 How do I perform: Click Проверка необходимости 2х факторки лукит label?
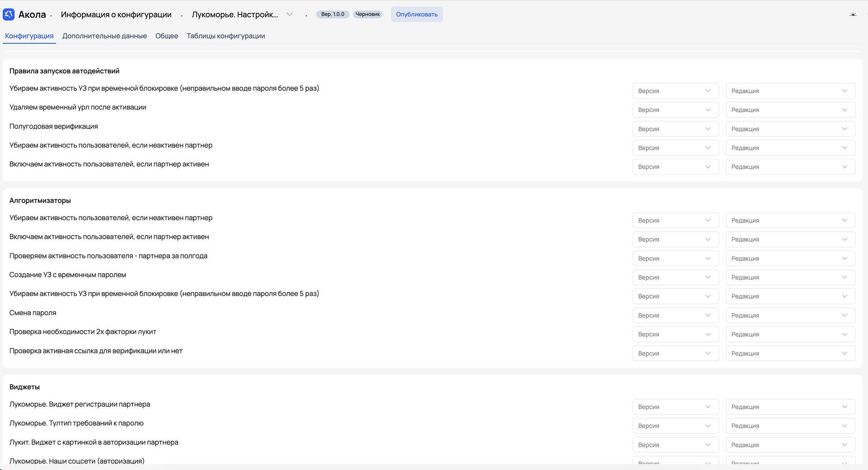(83, 332)
